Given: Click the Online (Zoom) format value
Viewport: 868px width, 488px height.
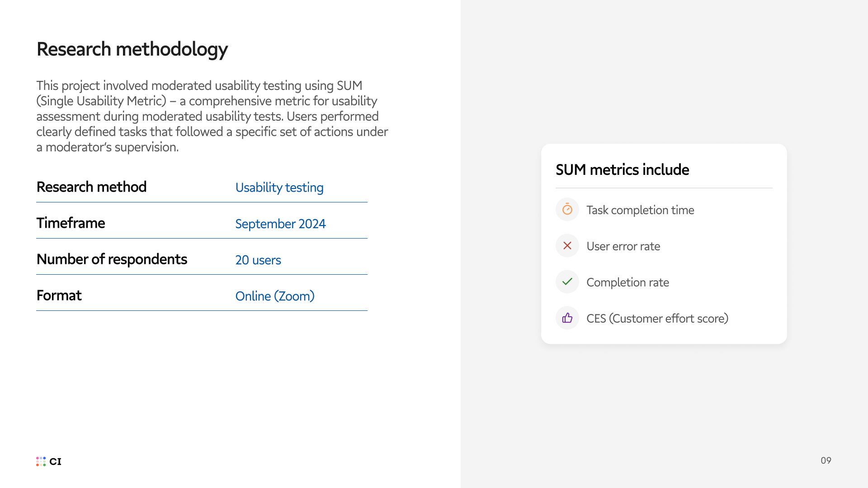Looking at the screenshot, I should [274, 296].
